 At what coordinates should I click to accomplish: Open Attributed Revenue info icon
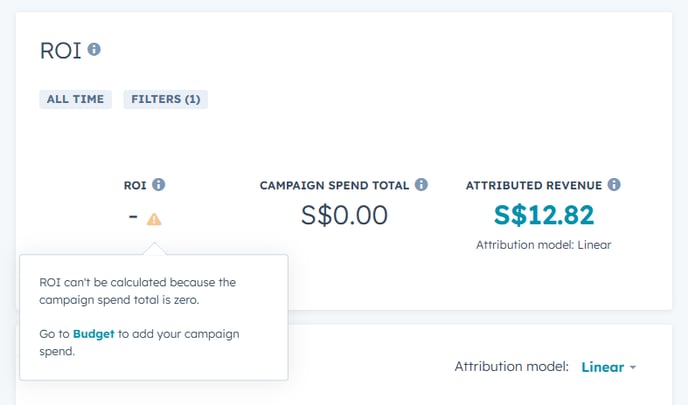(x=614, y=185)
